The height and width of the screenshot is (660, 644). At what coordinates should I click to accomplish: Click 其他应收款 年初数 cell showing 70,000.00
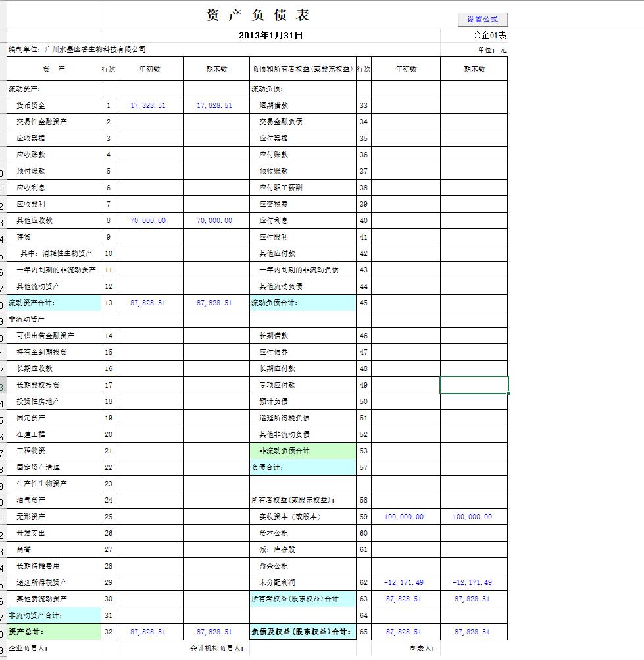(149, 220)
